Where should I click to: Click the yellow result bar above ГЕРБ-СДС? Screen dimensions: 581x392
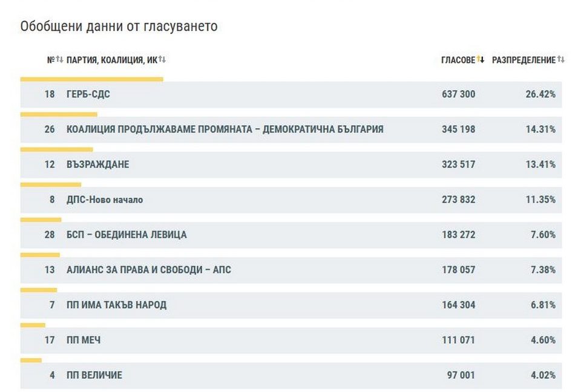pyautogui.click(x=91, y=79)
